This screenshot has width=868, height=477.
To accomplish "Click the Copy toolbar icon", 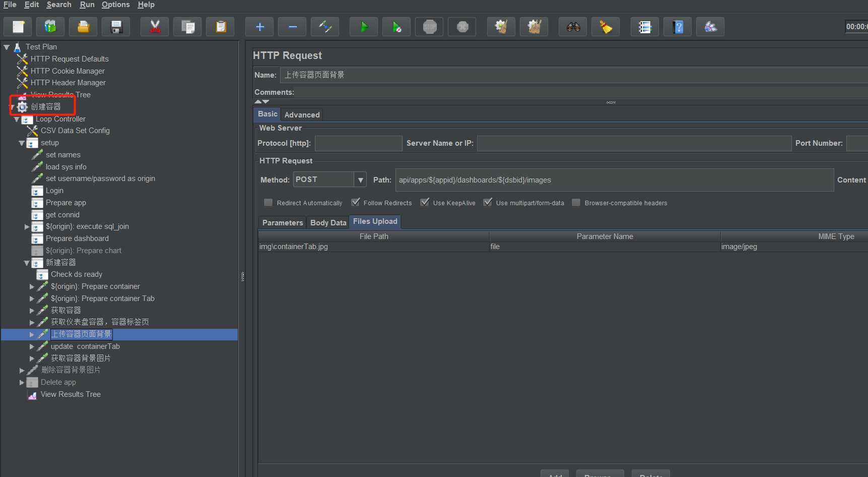I will [188, 27].
